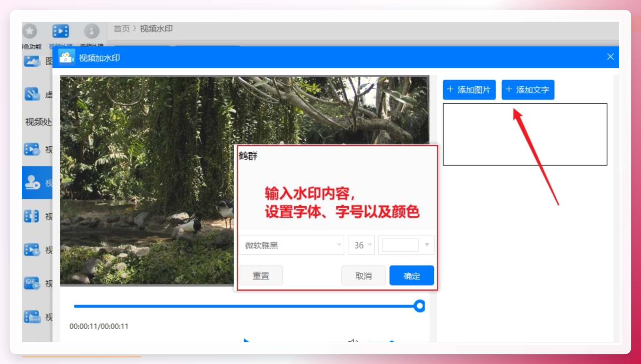
Task: Open the image tool sidebar icon
Action: [x=32, y=61]
